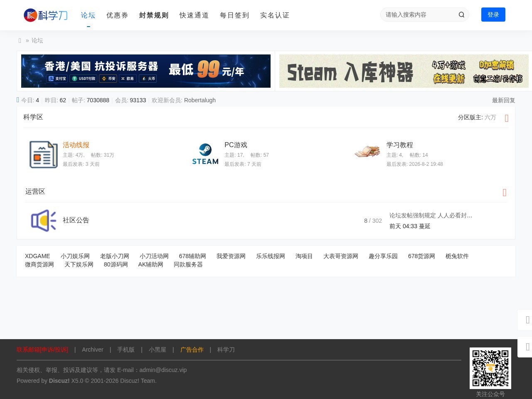This screenshot has height=399, width=532.
Task: Click the Discuz! powered-by link
Action: tap(59, 381)
